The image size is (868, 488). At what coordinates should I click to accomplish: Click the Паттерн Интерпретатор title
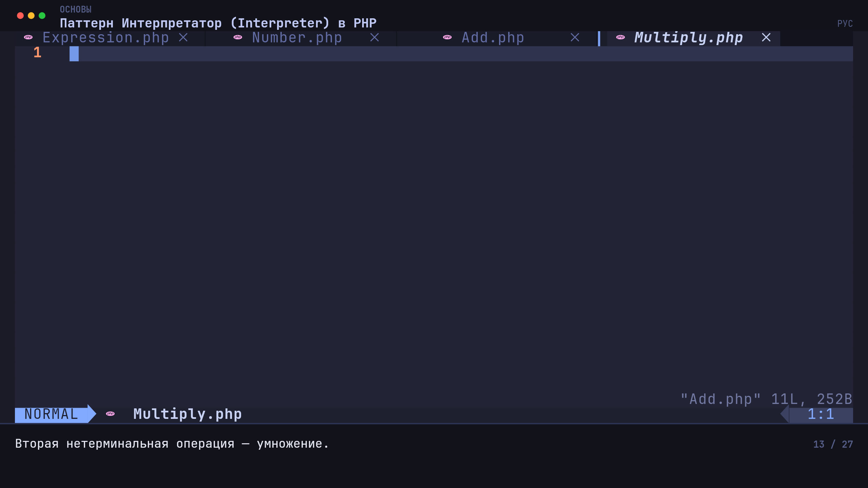tap(218, 23)
